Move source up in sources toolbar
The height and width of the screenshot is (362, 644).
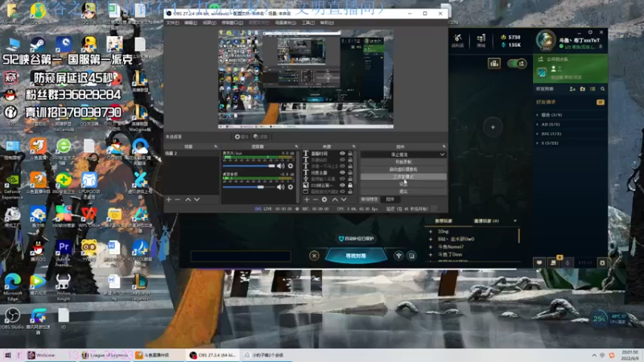[x=335, y=200]
